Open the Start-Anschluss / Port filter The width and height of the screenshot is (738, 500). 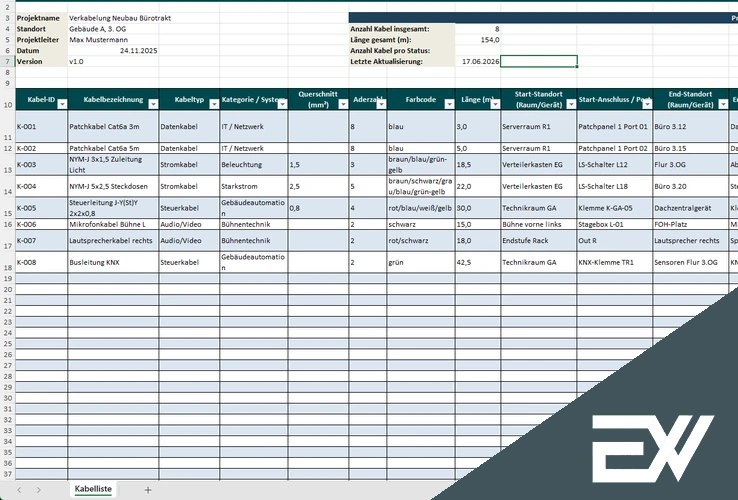(647, 105)
